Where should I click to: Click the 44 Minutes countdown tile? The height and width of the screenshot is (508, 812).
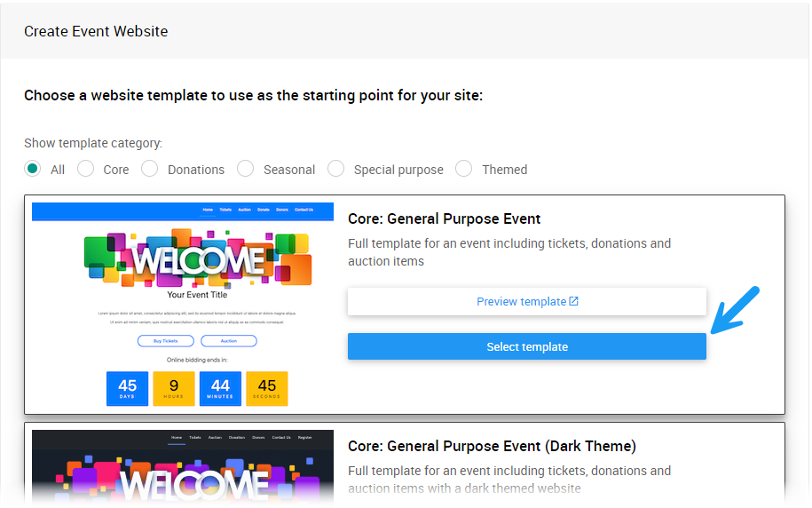coord(220,388)
